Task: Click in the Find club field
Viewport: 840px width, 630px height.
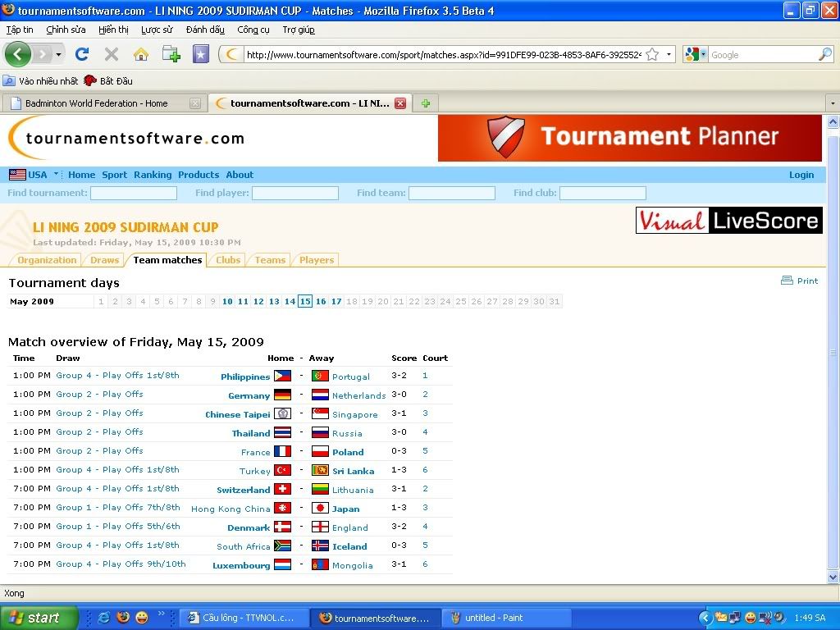Action: point(603,193)
